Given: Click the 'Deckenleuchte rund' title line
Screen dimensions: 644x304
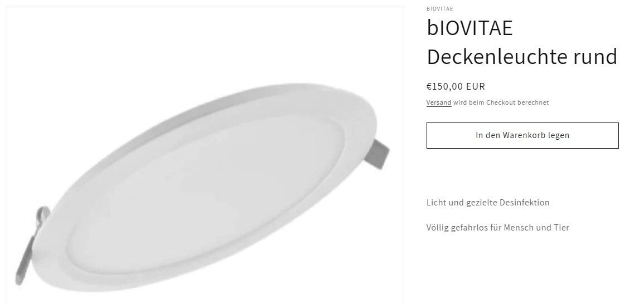Looking at the screenshot, I should coord(521,56).
